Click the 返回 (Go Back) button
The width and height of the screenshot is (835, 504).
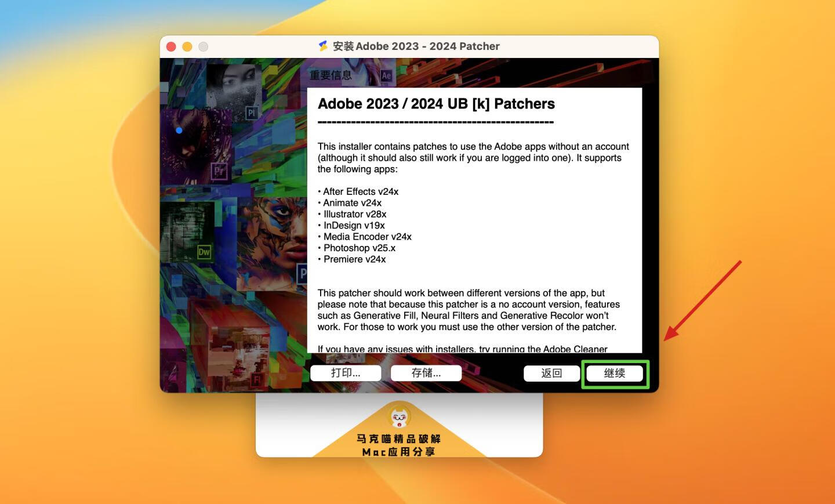(551, 374)
